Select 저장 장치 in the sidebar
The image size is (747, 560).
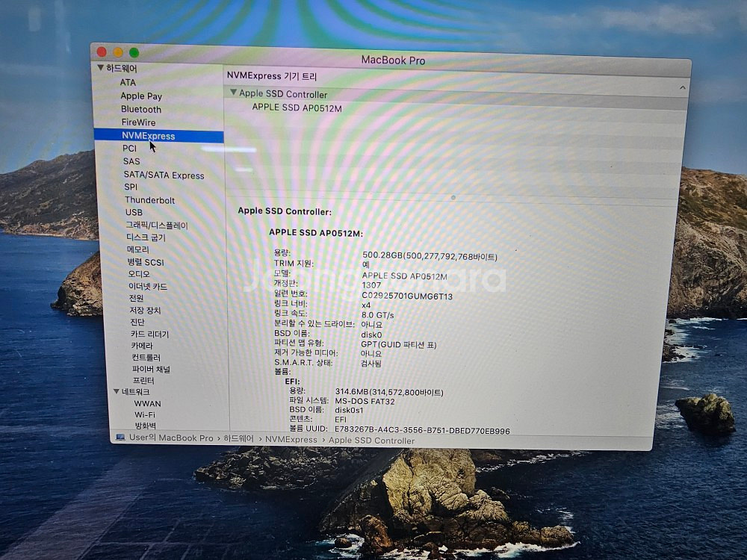click(146, 310)
